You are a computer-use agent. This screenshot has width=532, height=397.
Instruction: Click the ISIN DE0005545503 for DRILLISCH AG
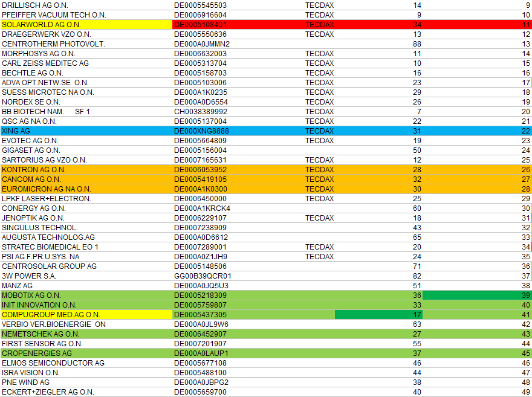click(199, 5)
